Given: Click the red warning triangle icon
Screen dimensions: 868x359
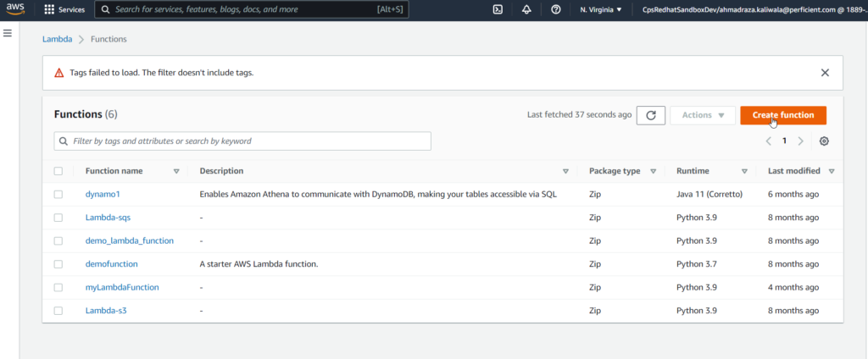Looking at the screenshot, I should 58,73.
